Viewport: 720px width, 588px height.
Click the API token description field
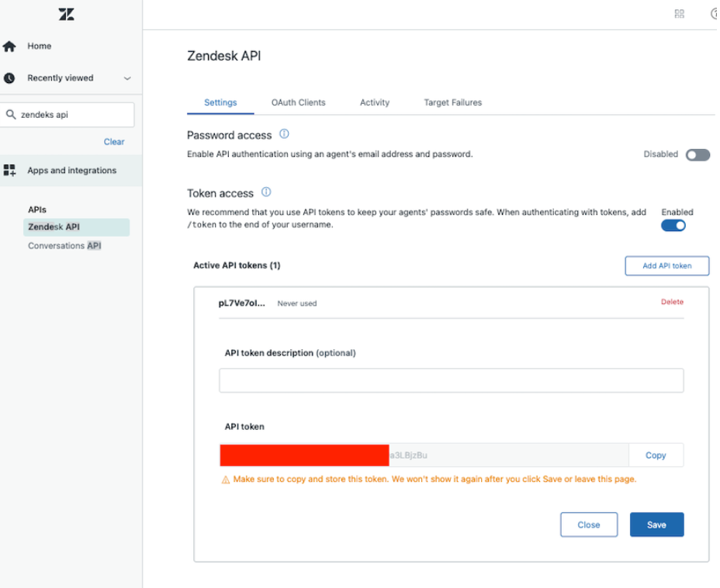[451, 381]
